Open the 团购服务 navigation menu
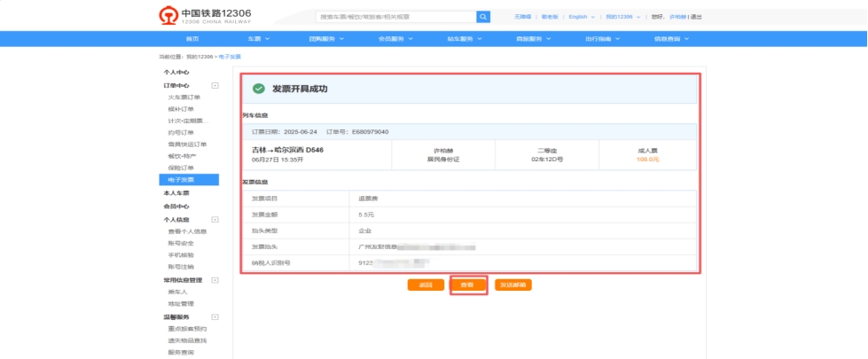The height and width of the screenshot is (359, 868). coord(326,39)
